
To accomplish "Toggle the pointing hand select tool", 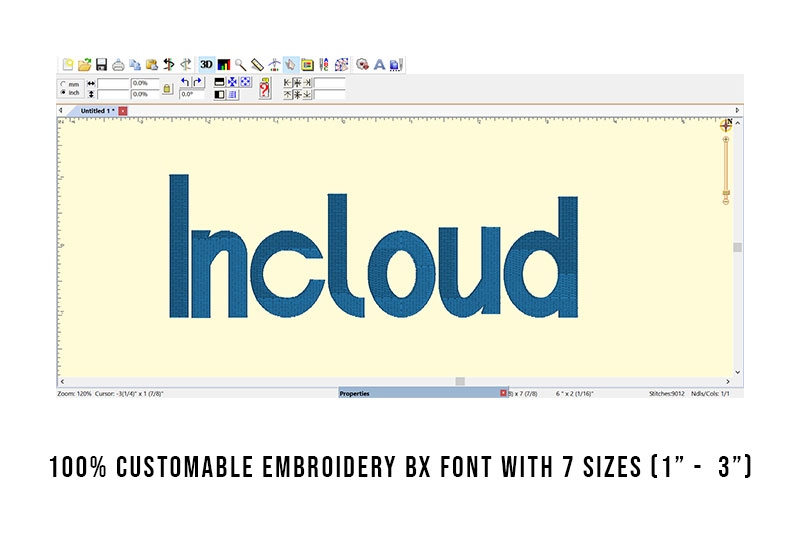I will [290, 65].
